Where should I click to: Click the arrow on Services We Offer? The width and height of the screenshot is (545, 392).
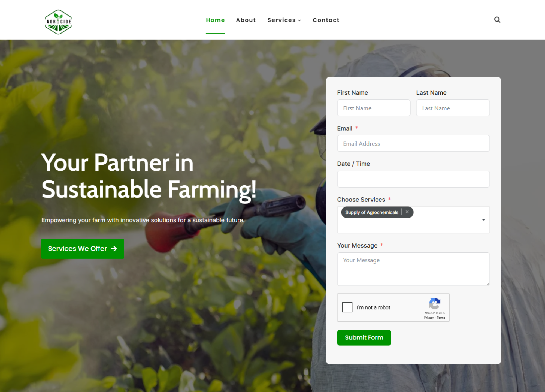click(114, 249)
